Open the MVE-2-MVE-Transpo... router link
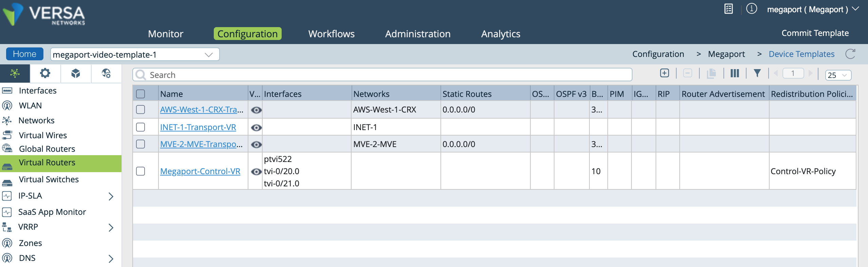 pyautogui.click(x=201, y=144)
